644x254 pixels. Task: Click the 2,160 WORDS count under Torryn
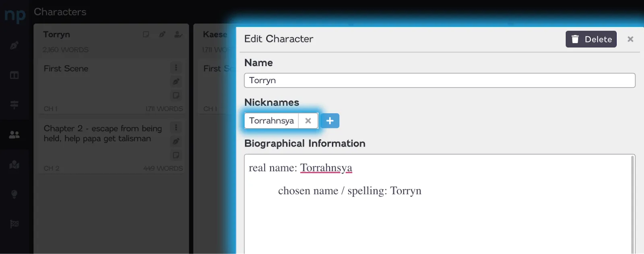(x=66, y=50)
